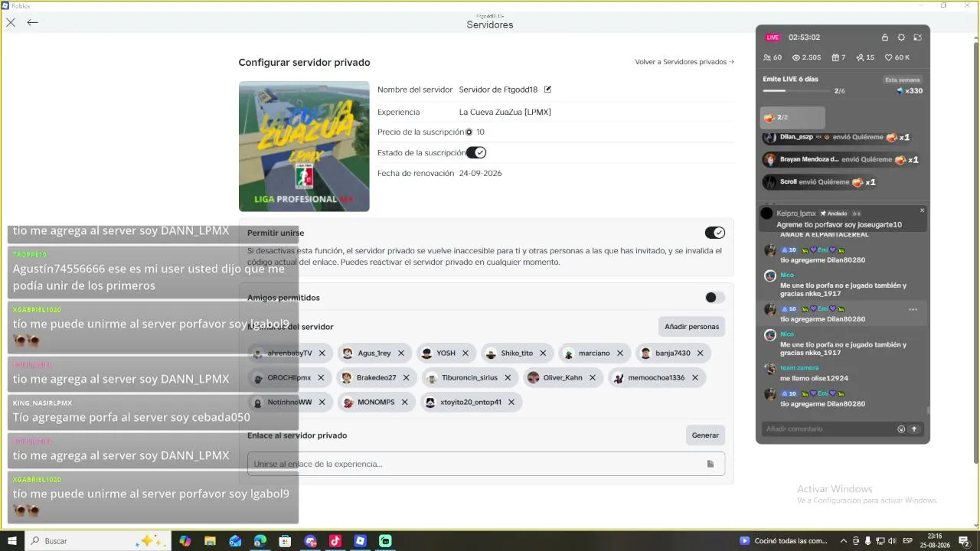This screenshot has width=980, height=551.
Task: Edit the server name with the pencil icon
Action: (547, 90)
